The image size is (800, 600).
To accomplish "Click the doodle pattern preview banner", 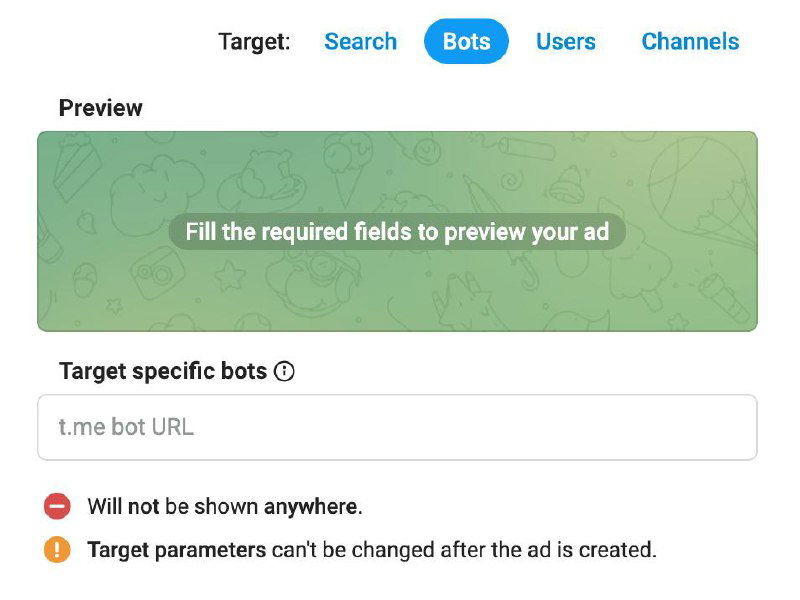I will click(400, 290).
